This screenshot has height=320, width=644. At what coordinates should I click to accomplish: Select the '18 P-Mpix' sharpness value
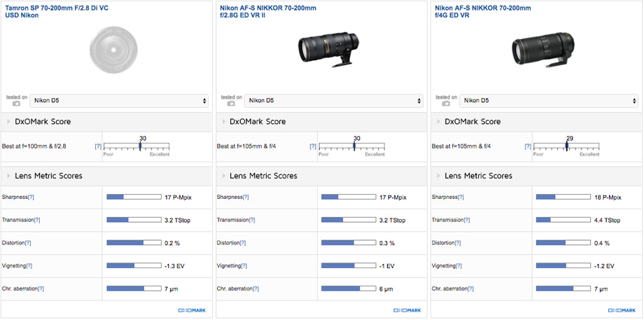(x=608, y=197)
